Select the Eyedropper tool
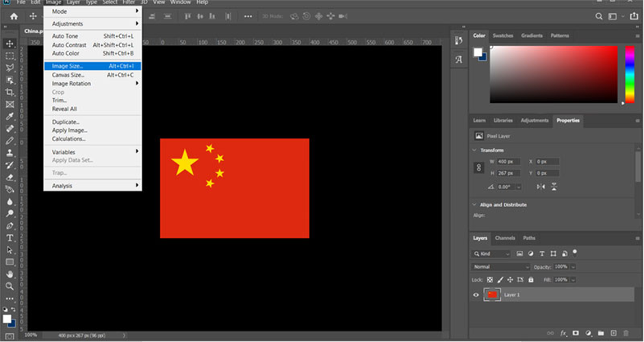This screenshot has width=644, height=342. (10, 117)
